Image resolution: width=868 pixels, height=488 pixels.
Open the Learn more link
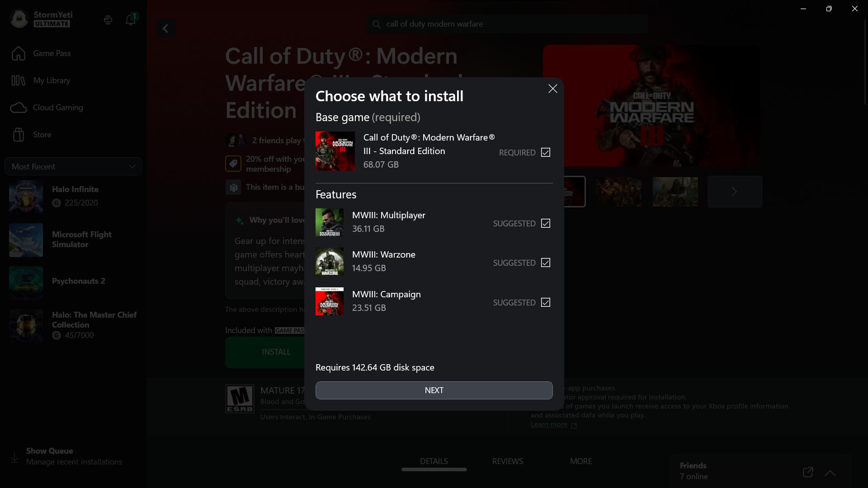pos(549,424)
